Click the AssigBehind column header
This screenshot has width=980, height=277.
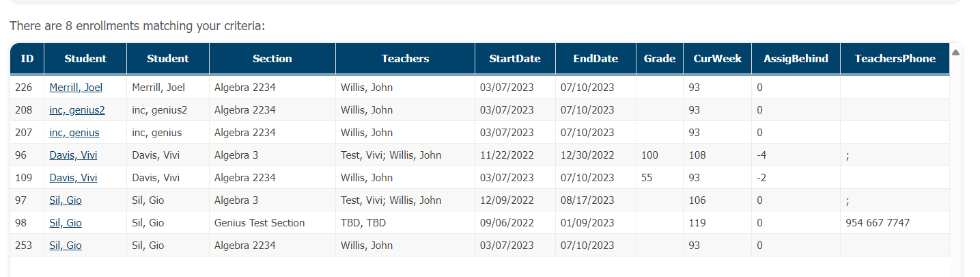click(796, 59)
